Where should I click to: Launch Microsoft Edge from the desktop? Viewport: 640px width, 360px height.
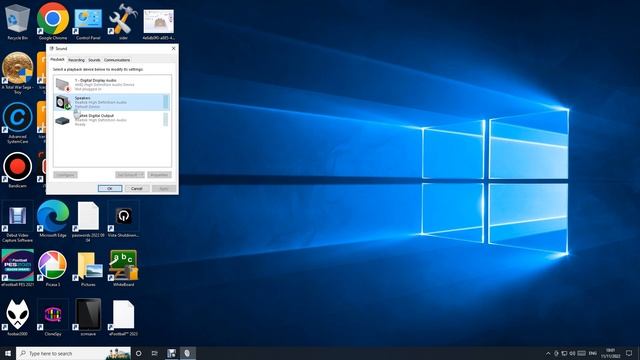(53, 219)
